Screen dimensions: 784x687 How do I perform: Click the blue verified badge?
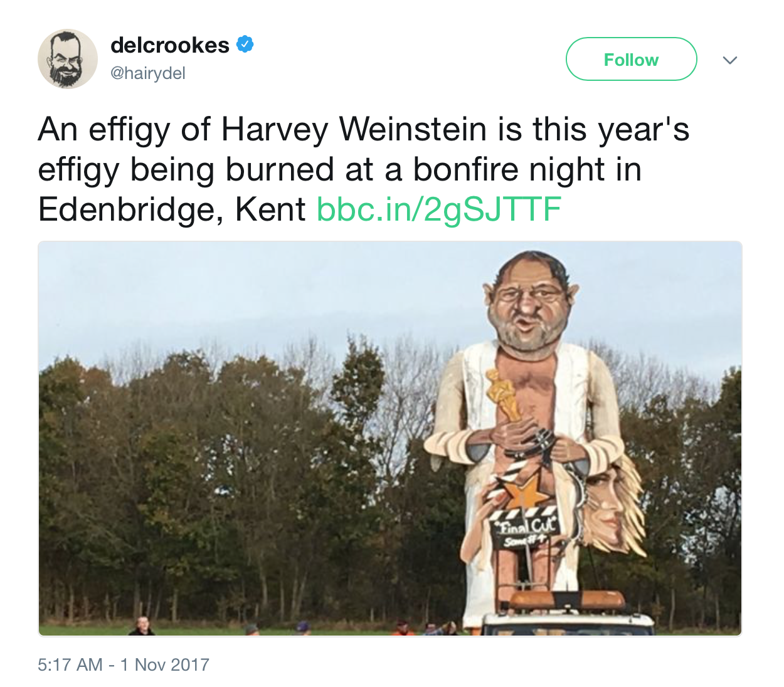(x=245, y=45)
